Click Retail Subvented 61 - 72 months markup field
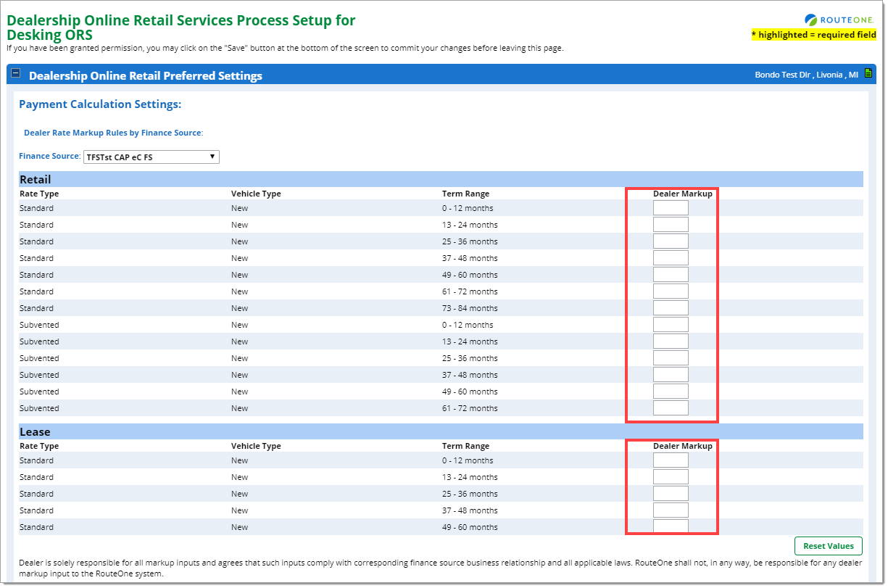 tap(671, 408)
